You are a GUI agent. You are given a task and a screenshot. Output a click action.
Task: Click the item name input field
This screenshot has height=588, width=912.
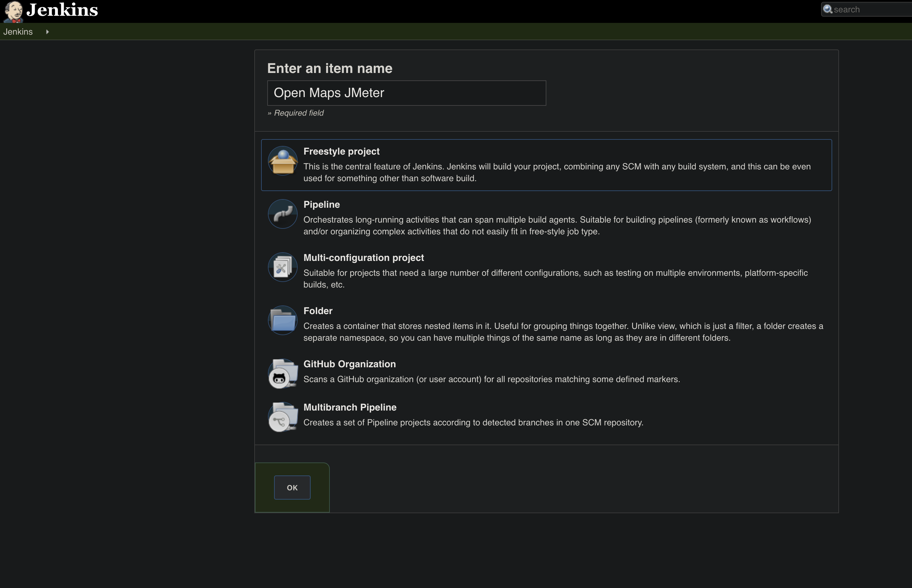click(407, 92)
